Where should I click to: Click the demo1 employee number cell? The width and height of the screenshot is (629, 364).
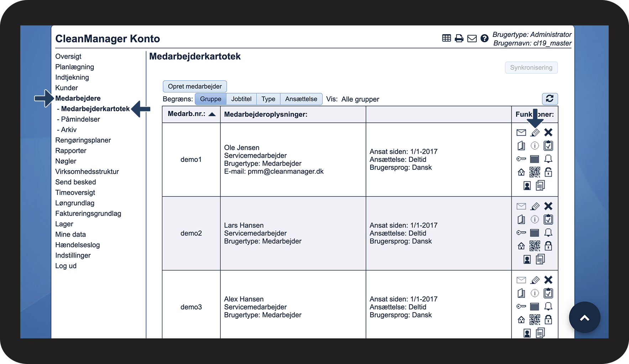point(191,159)
